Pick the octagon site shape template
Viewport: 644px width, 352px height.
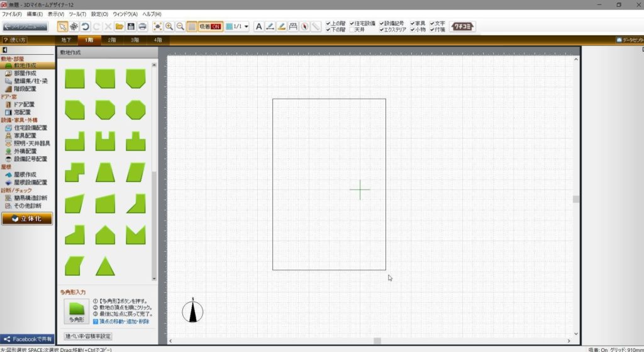coord(136,110)
